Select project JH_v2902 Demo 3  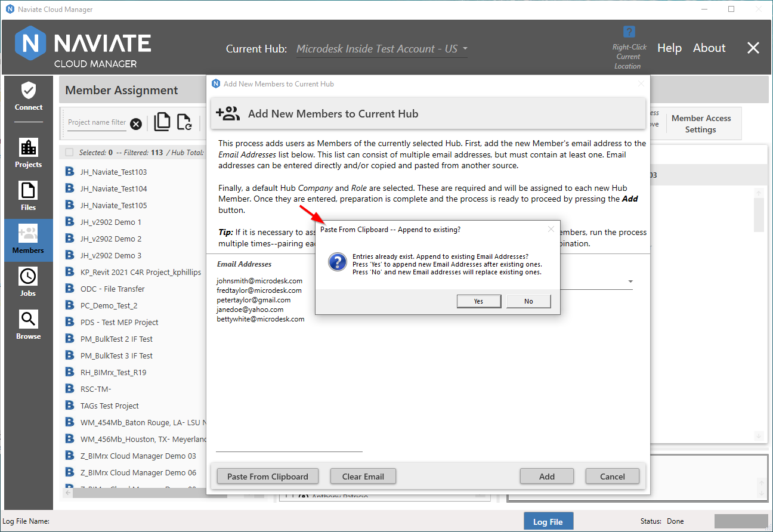[x=111, y=255]
